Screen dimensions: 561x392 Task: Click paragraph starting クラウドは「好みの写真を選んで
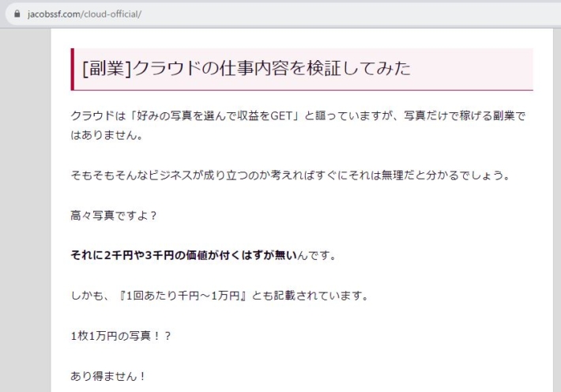pyautogui.click(x=298, y=126)
